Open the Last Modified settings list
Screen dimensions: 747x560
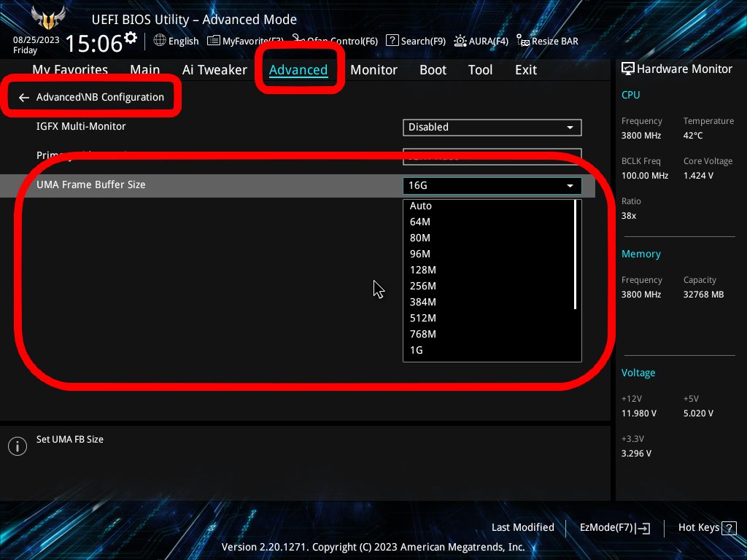pos(522,528)
